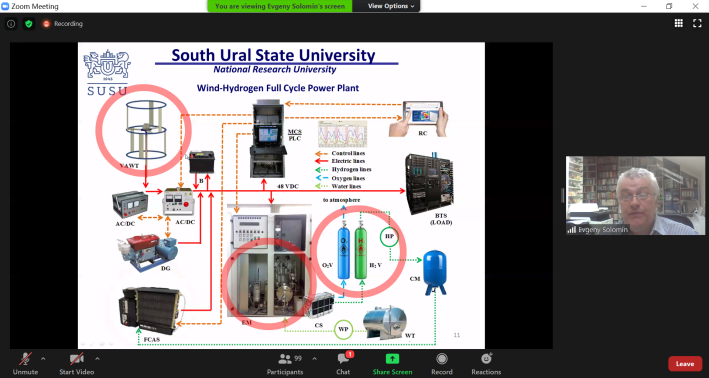The image size is (709, 378).
Task: Open the Participants panel icon
Action: click(285, 359)
